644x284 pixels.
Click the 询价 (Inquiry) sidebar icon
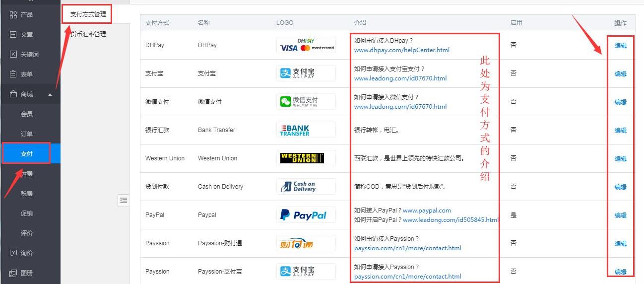pyautogui.click(x=13, y=253)
